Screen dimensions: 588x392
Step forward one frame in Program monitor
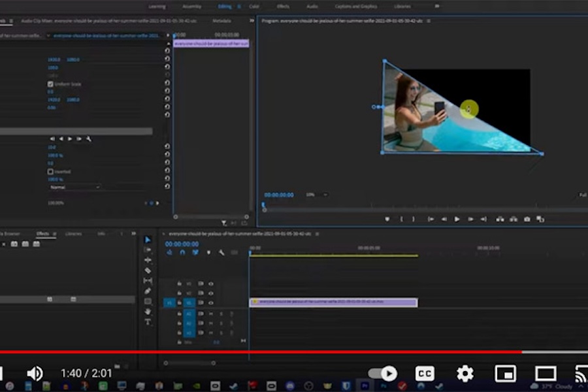(470, 219)
